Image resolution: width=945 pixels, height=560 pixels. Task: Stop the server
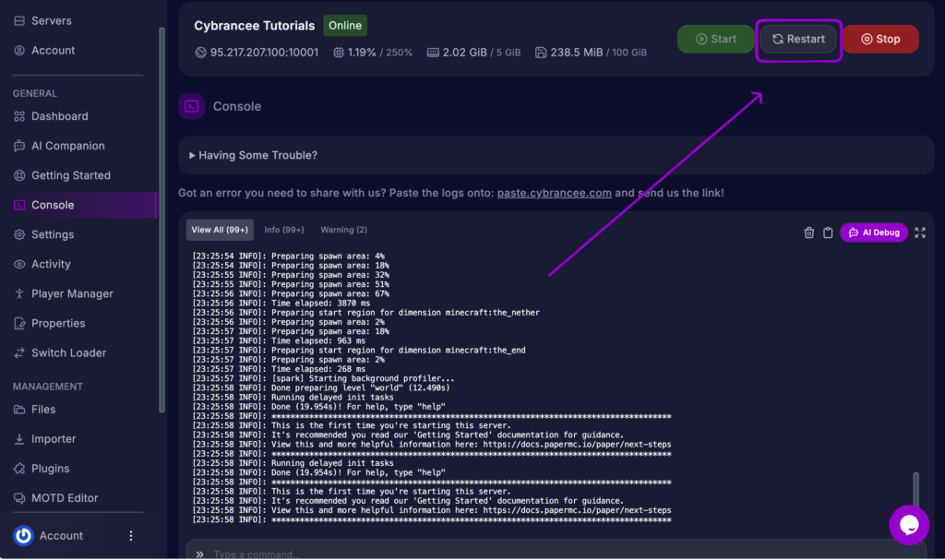coord(880,39)
